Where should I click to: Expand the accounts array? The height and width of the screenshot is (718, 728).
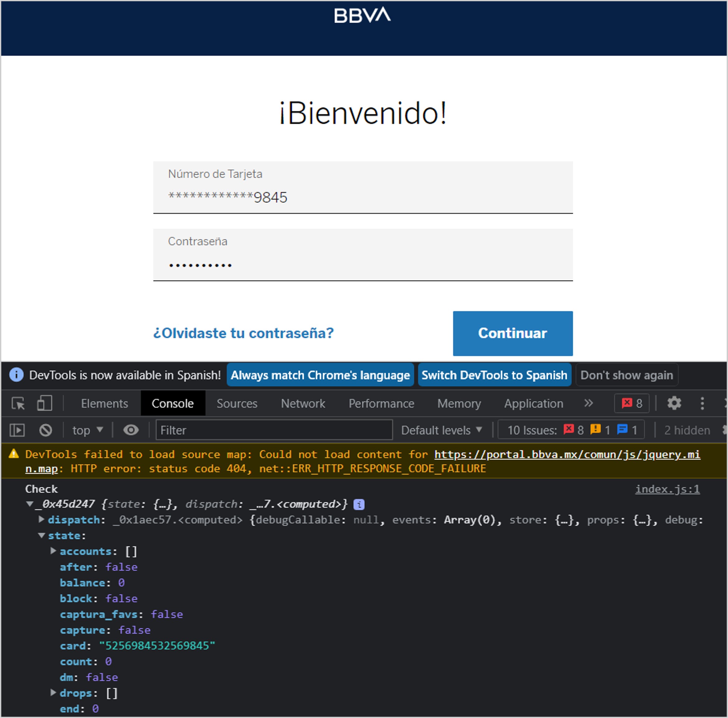53,551
